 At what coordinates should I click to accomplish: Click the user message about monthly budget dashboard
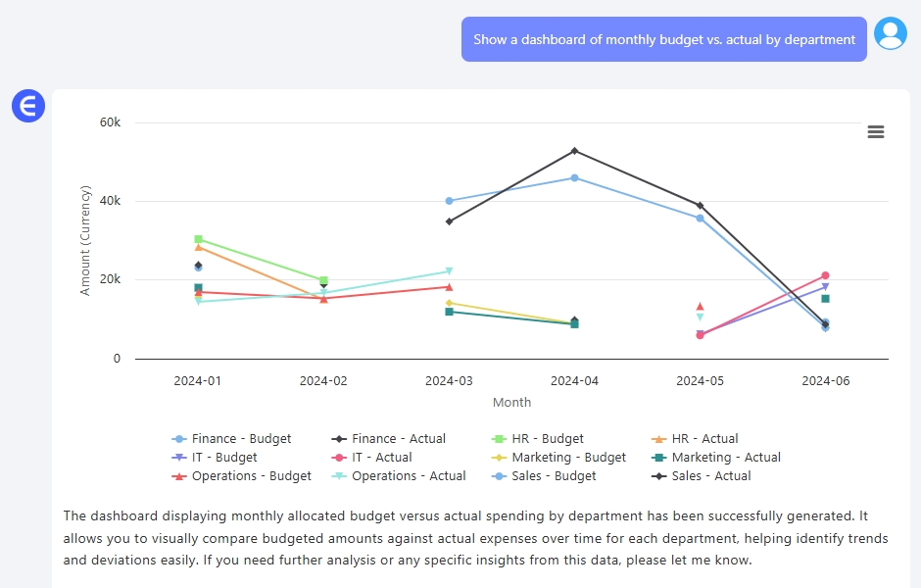coord(663,39)
